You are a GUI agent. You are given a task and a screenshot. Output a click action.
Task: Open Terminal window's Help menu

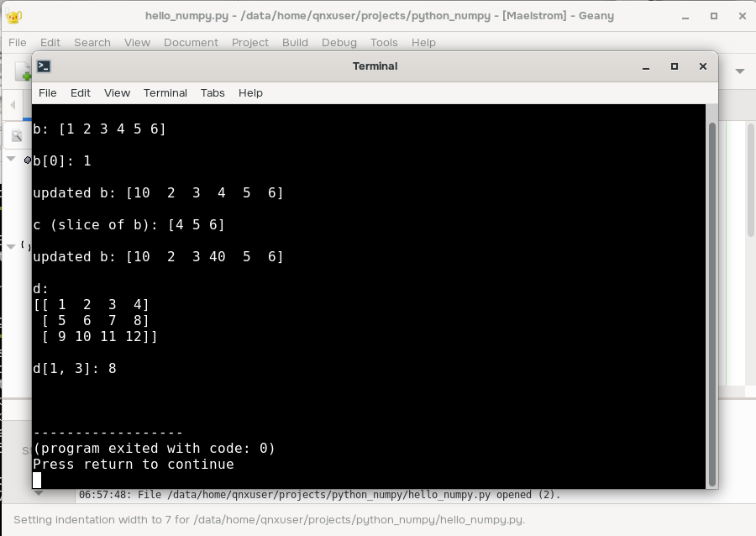[250, 93]
